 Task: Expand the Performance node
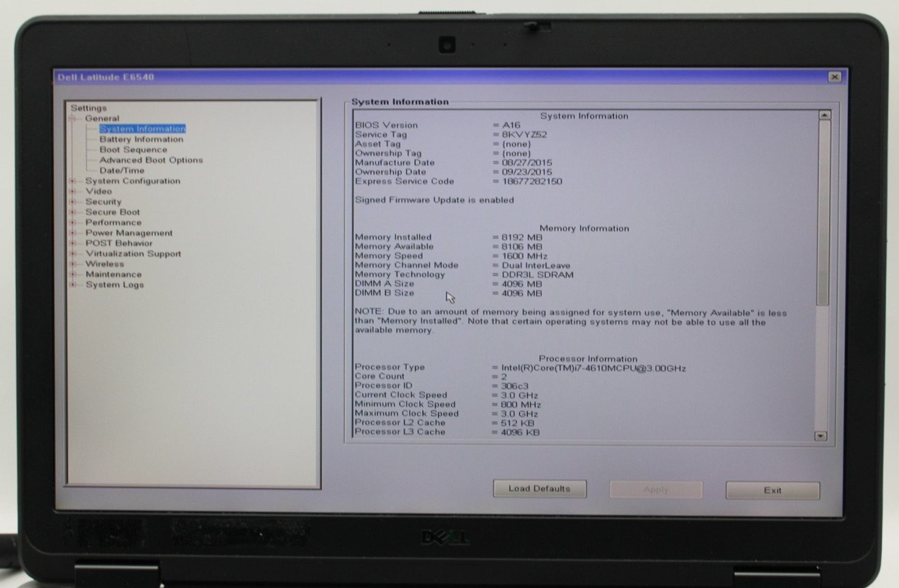72,222
